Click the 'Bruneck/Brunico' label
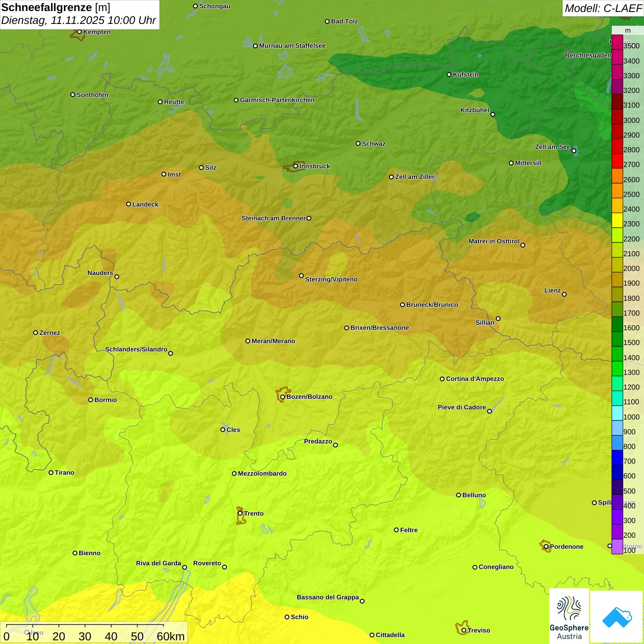644x644 pixels. 432,305
